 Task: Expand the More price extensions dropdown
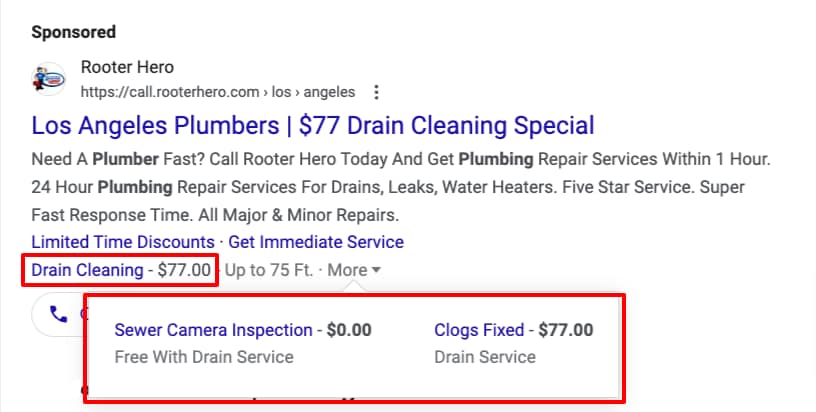click(x=354, y=270)
